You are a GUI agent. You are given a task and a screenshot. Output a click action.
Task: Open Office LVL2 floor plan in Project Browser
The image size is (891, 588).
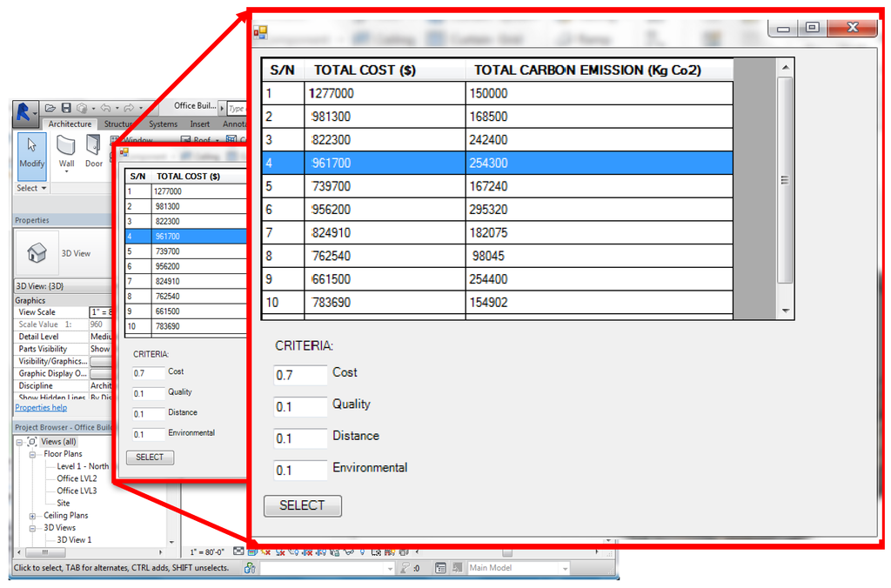tap(77, 478)
